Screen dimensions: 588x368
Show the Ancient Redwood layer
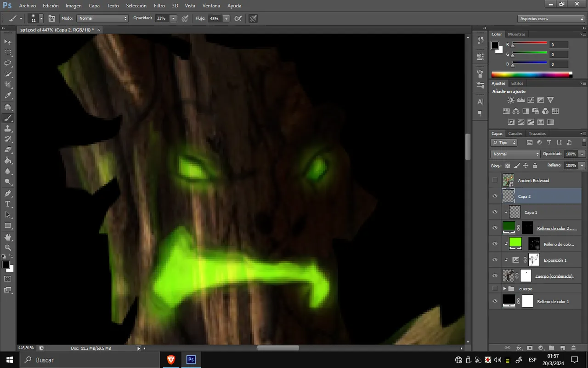pos(495,180)
